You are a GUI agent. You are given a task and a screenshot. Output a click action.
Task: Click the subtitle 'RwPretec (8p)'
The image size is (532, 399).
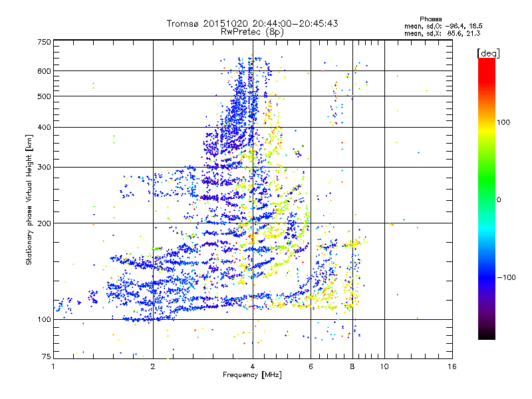click(x=252, y=32)
